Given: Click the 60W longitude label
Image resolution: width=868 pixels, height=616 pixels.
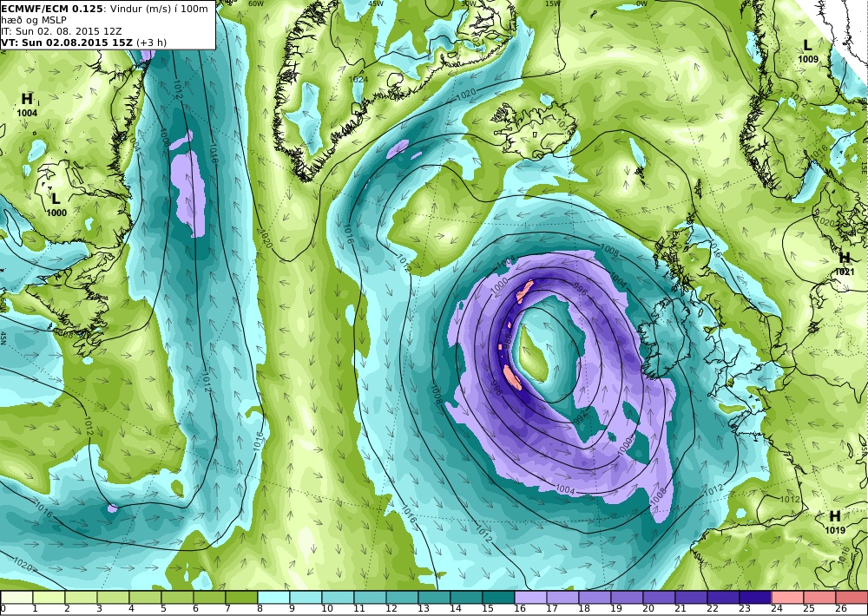Looking at the screenshot, I should 256,3.
